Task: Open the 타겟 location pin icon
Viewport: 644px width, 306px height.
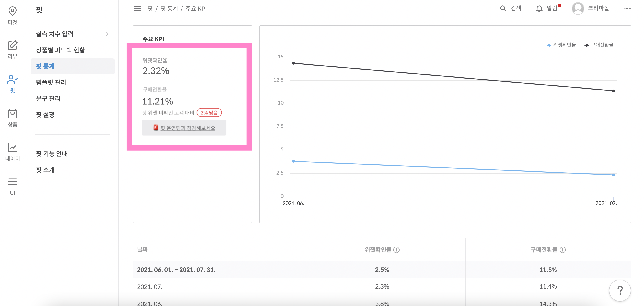Action: (x=13, y=11)
